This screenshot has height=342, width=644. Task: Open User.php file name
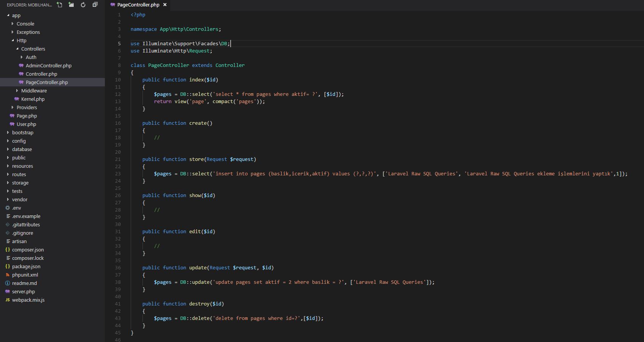click(26, 124)
